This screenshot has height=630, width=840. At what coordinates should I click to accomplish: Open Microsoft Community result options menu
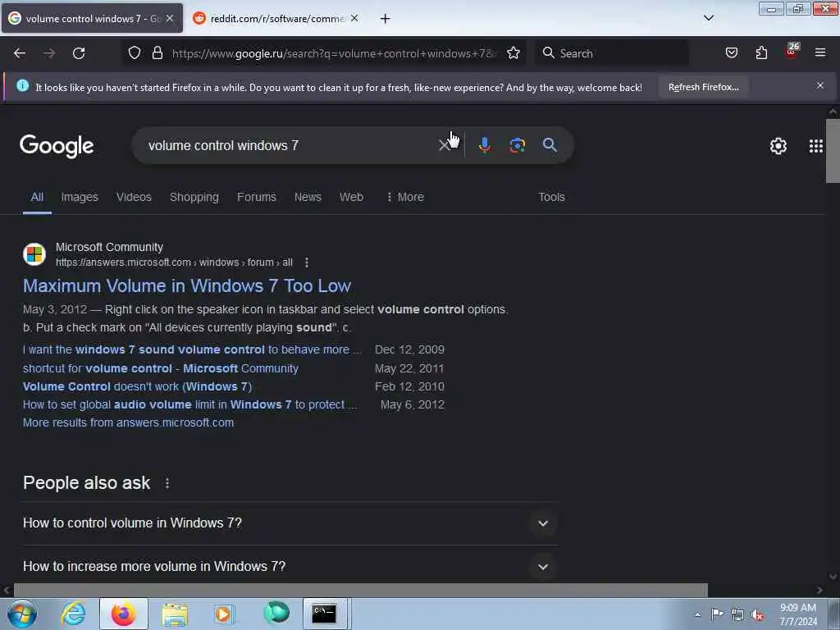pyautogui.click(x=307, y=262)
